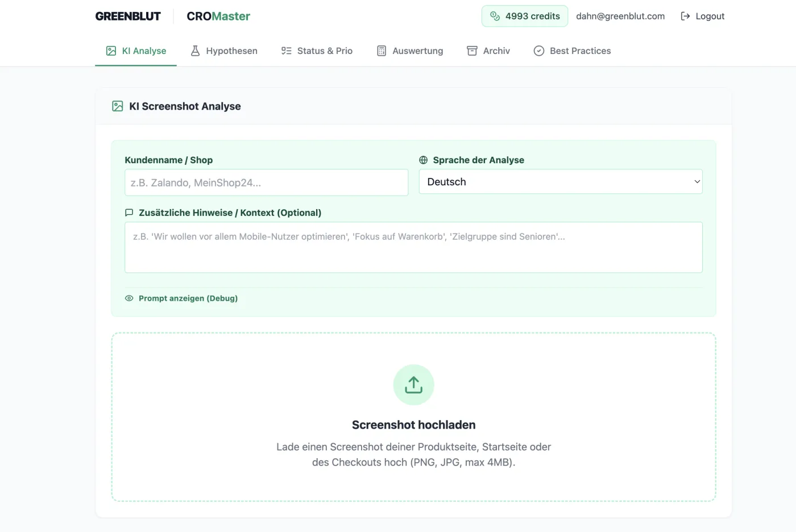Viewport: 796px width, 532px height.
Task: Open the Best Practices tab
Action: [572, 51]
